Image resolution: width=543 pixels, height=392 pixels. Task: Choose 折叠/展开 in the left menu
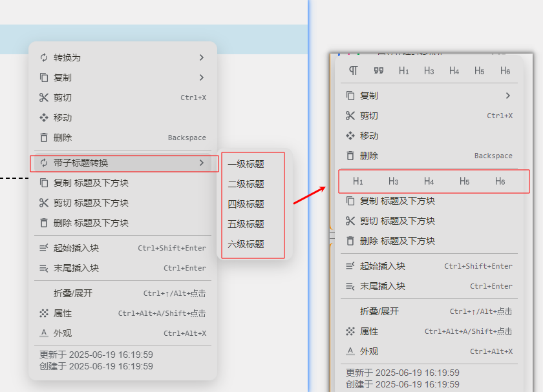click(x=123, y=293)
